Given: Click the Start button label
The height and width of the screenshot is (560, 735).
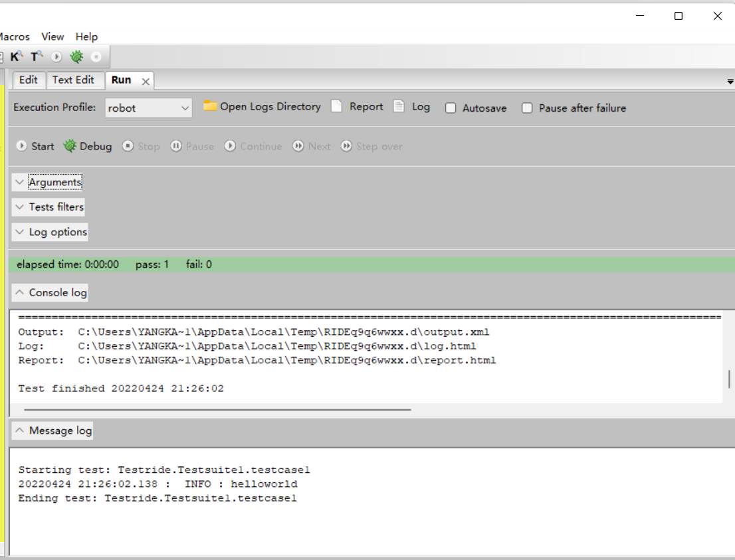Looking at the screenshot, I should 43,146.
